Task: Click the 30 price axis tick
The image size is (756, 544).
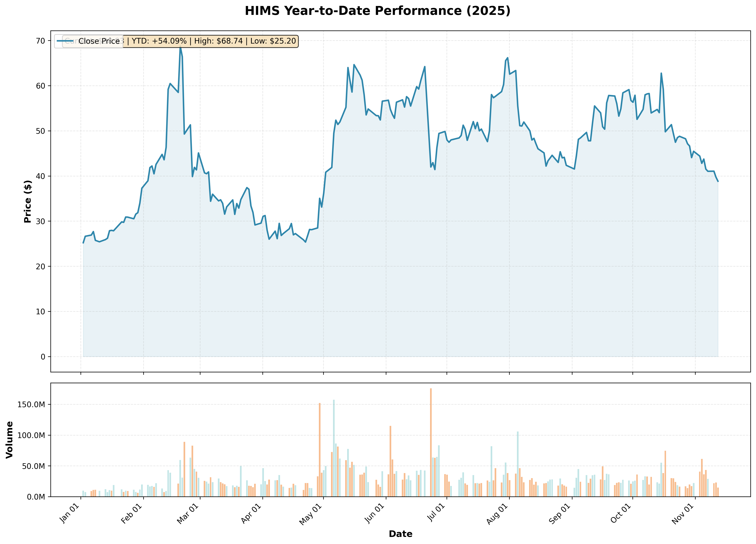Action: click(41, 222)
